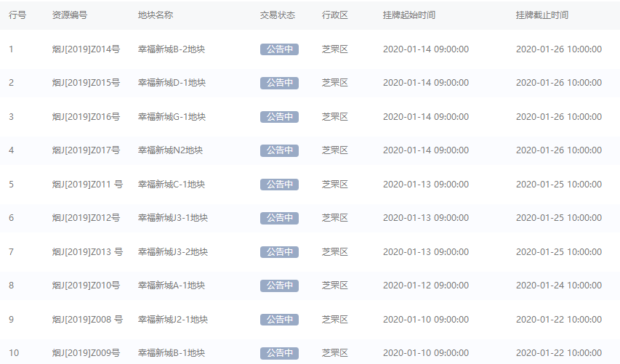Click the 挂牌截止时间 column header

[542, 15]
